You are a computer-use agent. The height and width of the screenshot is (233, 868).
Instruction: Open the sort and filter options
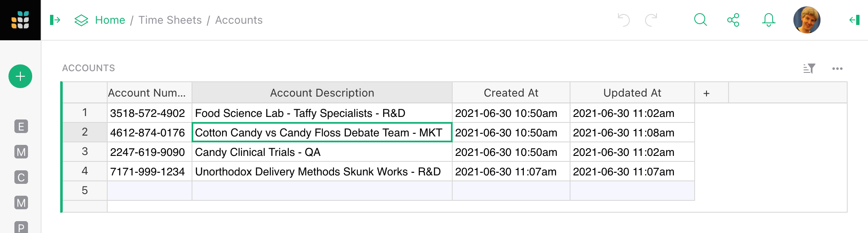pos(809,68)
